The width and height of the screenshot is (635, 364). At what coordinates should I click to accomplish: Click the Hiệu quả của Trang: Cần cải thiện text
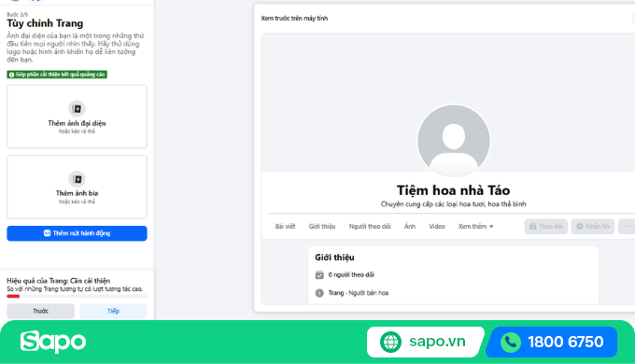point(58,281)
